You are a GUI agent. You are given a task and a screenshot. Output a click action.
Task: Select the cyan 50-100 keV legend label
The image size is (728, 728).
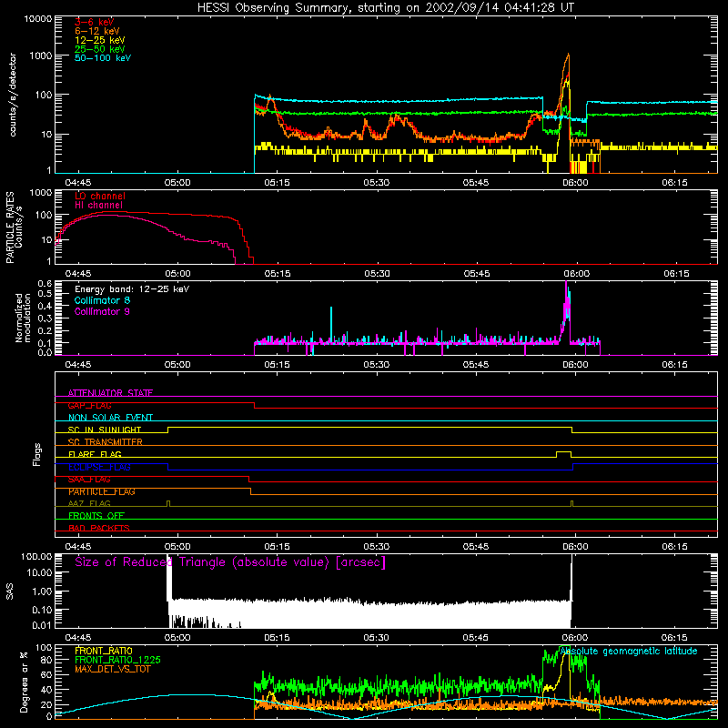pos(103,58)
